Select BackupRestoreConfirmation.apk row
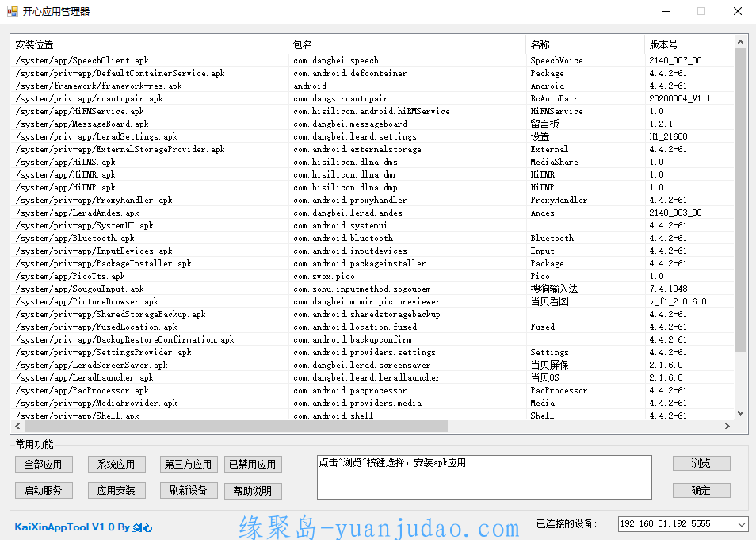756x540 pixels. click(x=372, y=339)
